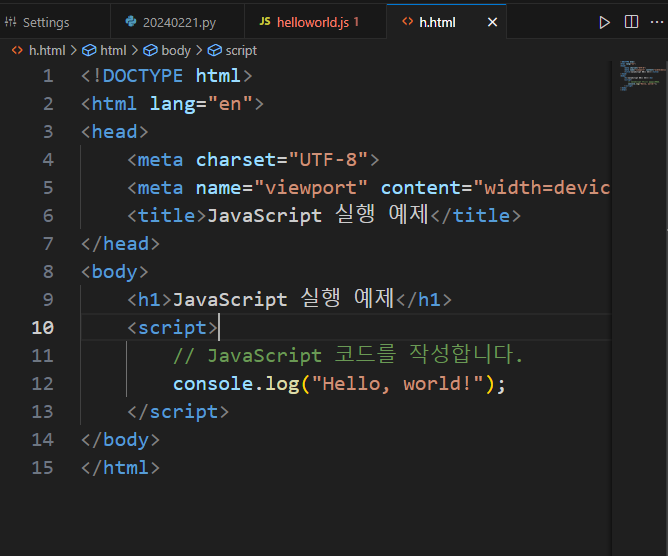Click the HTML file icon on the h.html tab
668x556 pixels.
click(x=408, y=21)
